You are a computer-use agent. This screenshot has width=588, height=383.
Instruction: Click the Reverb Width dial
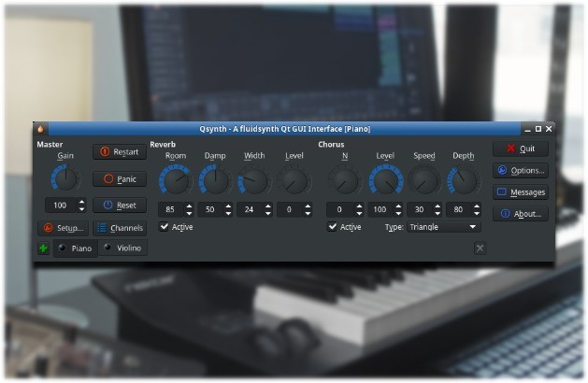(x=254, y=180)
